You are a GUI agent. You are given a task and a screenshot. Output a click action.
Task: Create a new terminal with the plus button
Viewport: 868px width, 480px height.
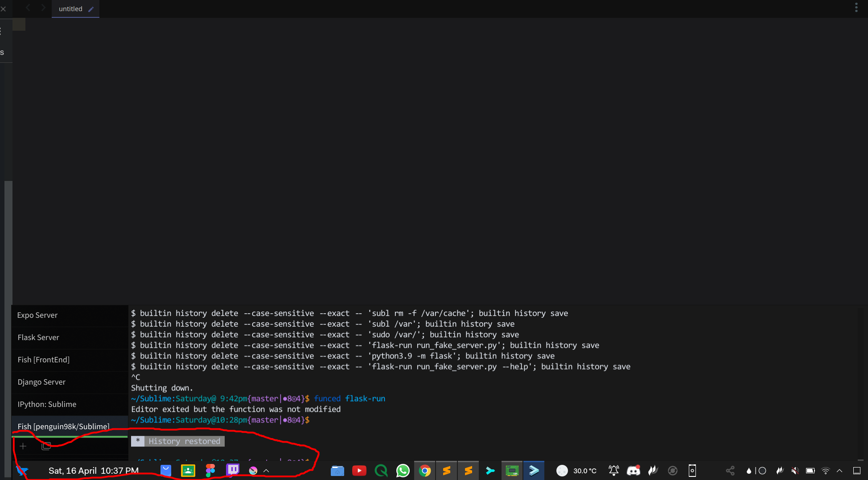point(23,446)
